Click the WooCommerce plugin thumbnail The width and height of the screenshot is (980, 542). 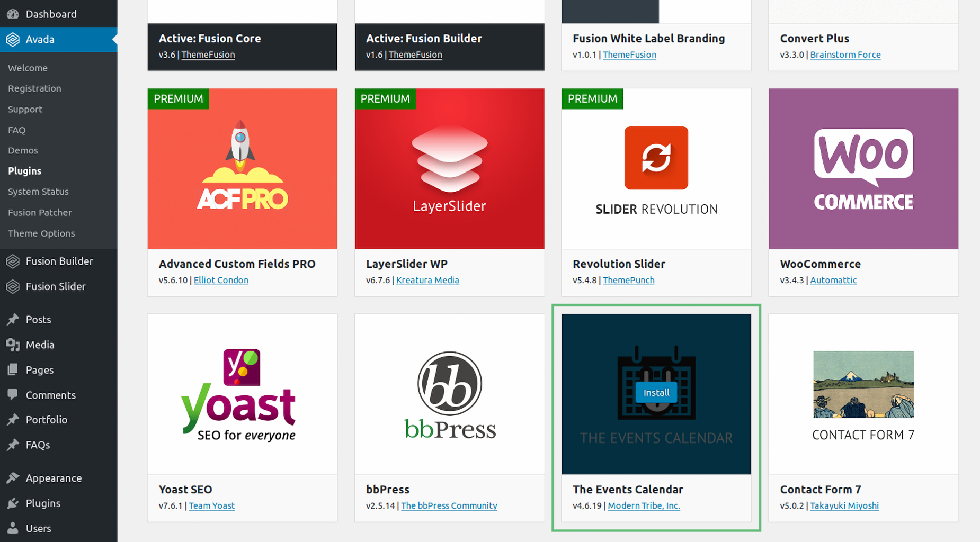[863, 168]
